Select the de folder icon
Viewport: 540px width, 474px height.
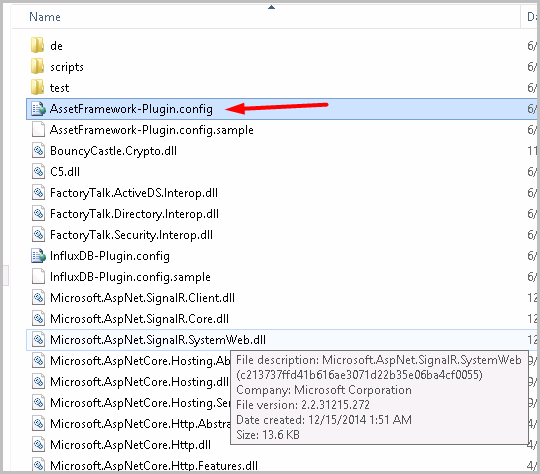point(38,45)
